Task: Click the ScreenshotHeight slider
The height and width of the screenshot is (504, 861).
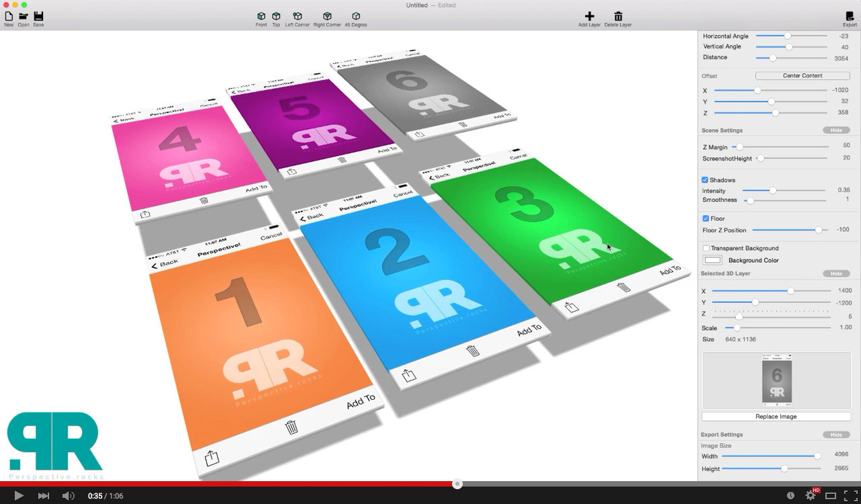Action: (792, 159)
